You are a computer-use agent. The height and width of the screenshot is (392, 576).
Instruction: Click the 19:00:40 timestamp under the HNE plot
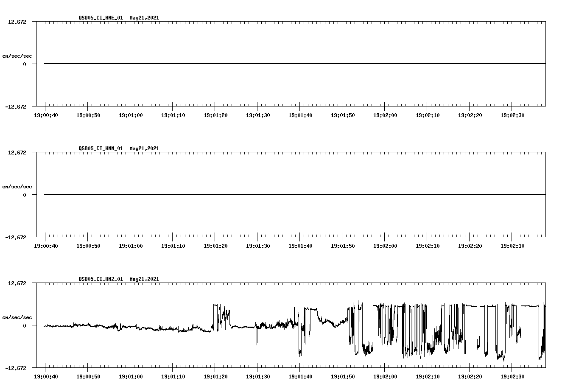[x=47, y=115]
